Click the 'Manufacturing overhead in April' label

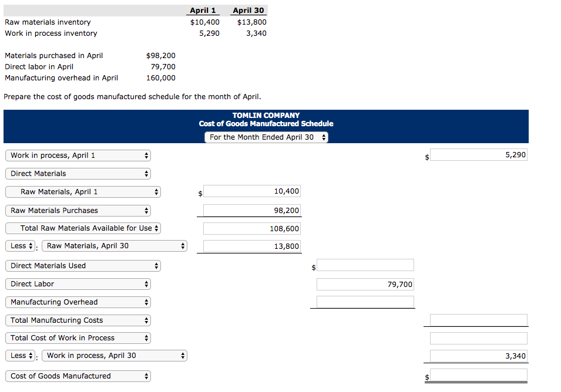click(x=61, y=78)
